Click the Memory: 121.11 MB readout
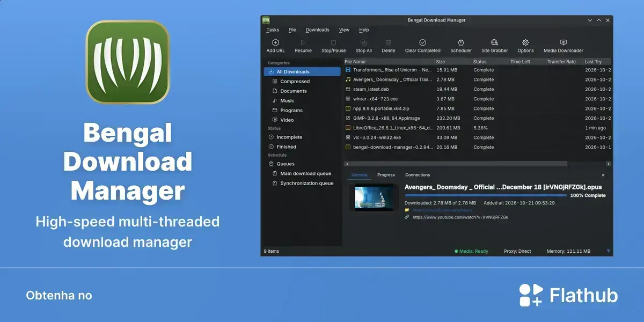Screen dimensions: 644x322 point(568,251)
